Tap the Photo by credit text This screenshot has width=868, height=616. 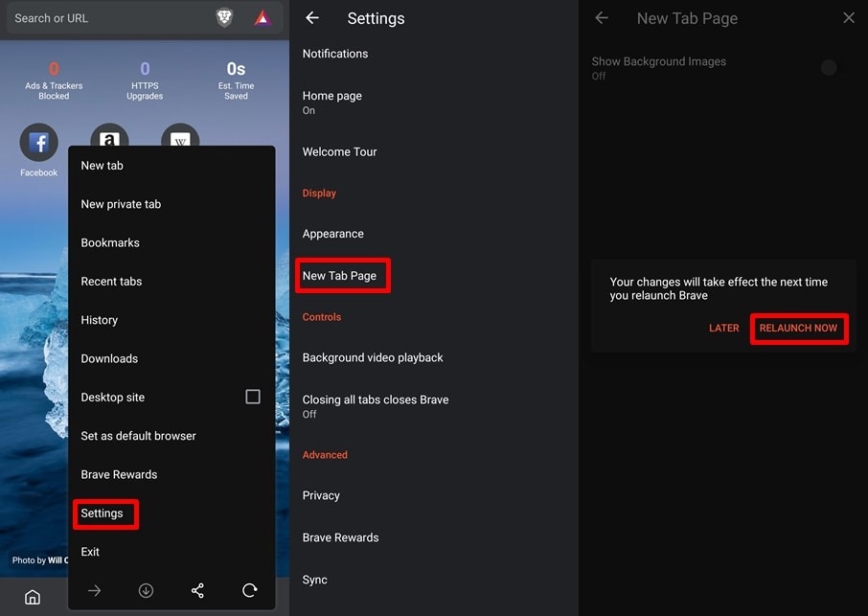coord(39,560)
